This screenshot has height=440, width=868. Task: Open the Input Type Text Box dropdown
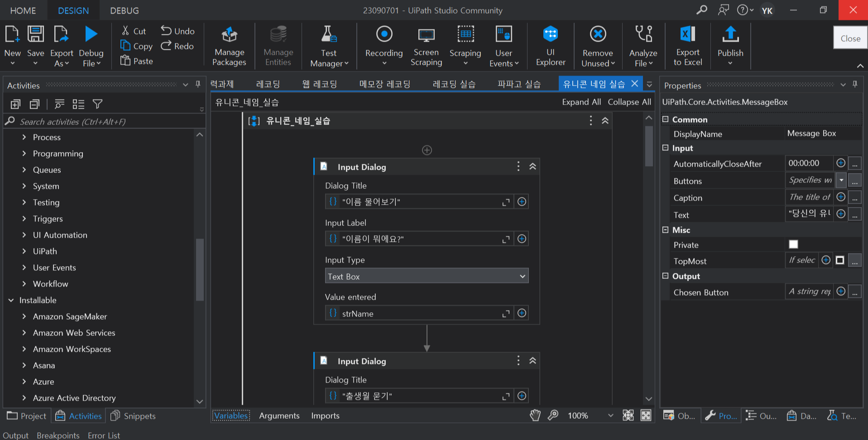tap(427, 276)
